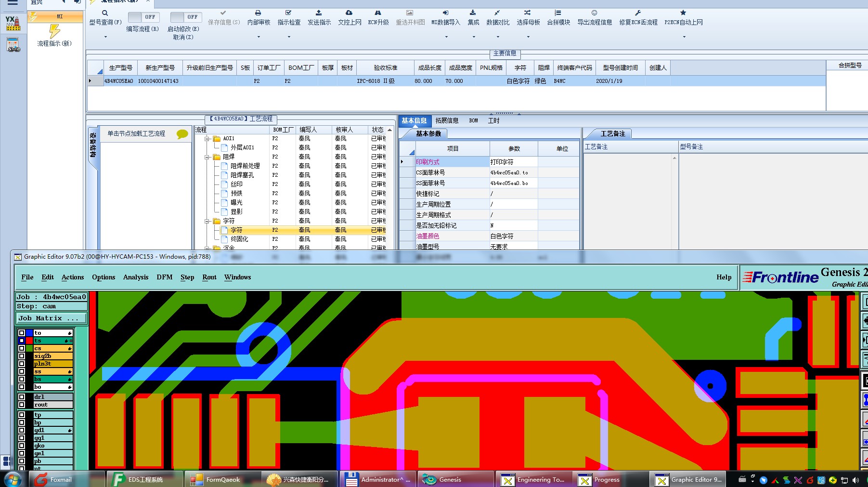Click the 打印字符 parameter cell
The height and width of the screenshot is (487, 868).
coord(513,162)
